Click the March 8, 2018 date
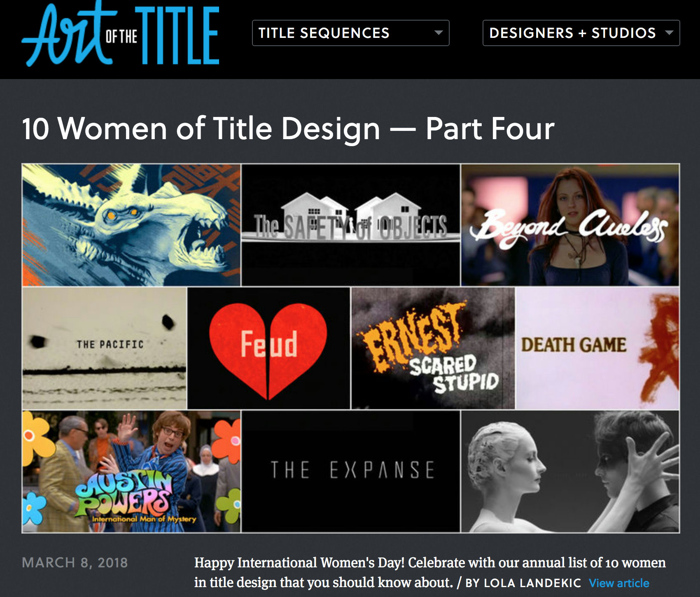The width and height of the screenshot is (700, 597). (75, 563)
